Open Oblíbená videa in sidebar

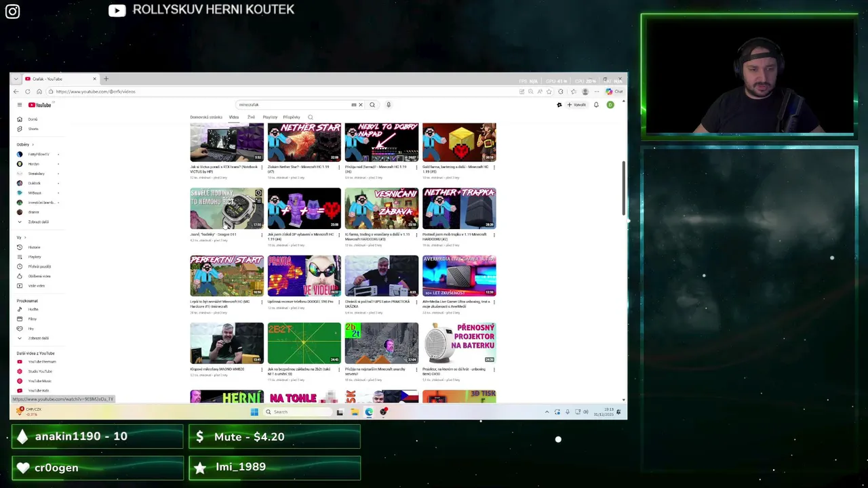[x=39, y=276]
